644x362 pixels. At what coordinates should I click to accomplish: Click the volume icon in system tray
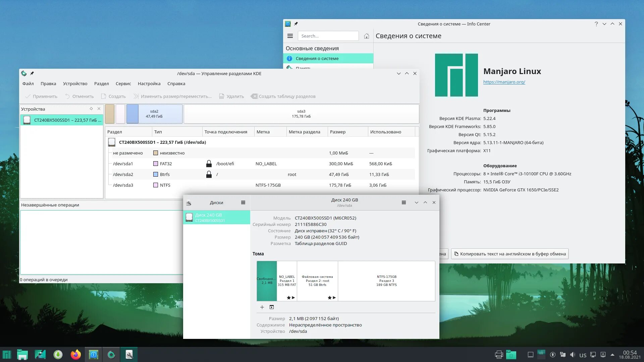point(573,355)
